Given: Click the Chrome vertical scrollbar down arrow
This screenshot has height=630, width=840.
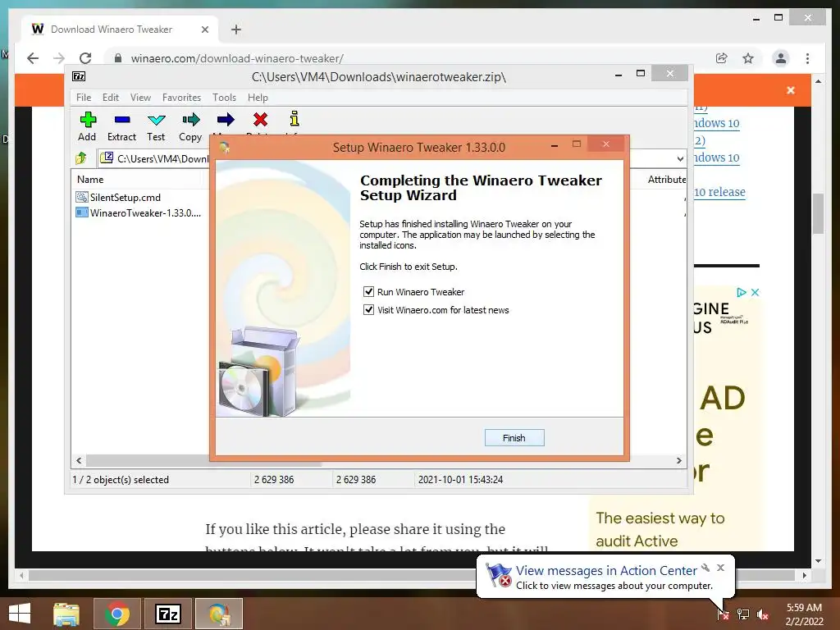Looking at the screenshot, I should click(x=818, y=561).
